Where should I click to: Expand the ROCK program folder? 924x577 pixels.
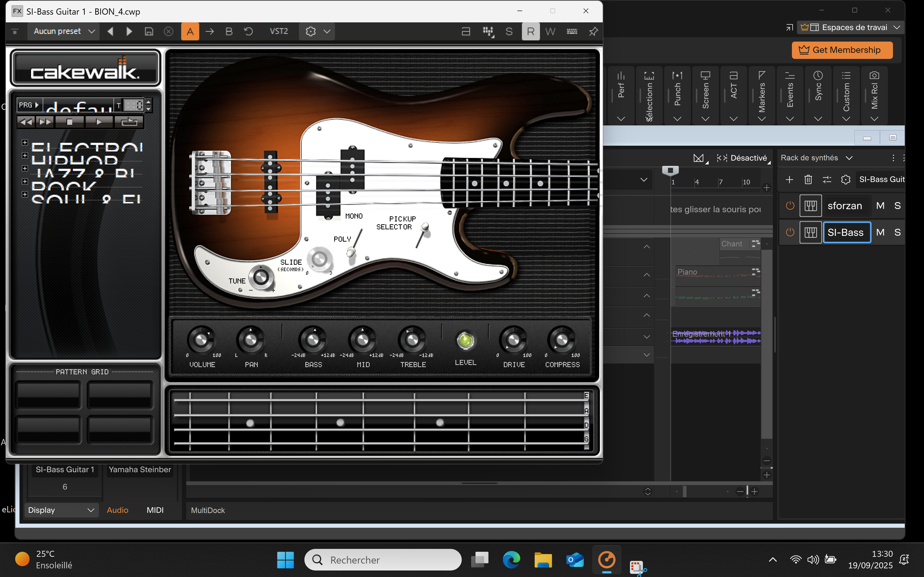tap(25, 181)
